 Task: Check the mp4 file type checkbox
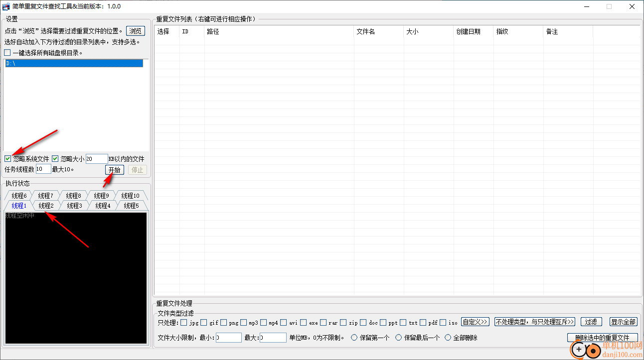tap(264, 322)
